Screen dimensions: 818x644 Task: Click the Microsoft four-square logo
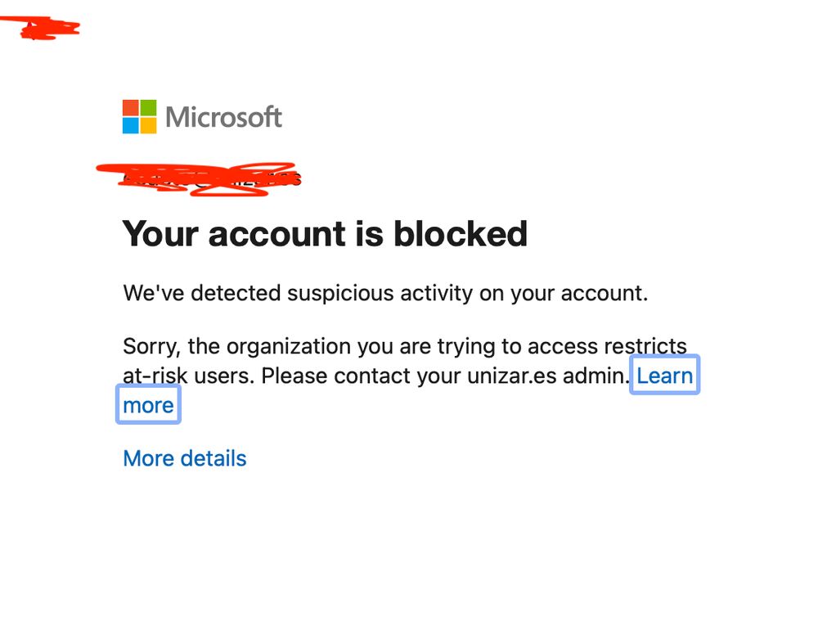click(x=139, y=116)
